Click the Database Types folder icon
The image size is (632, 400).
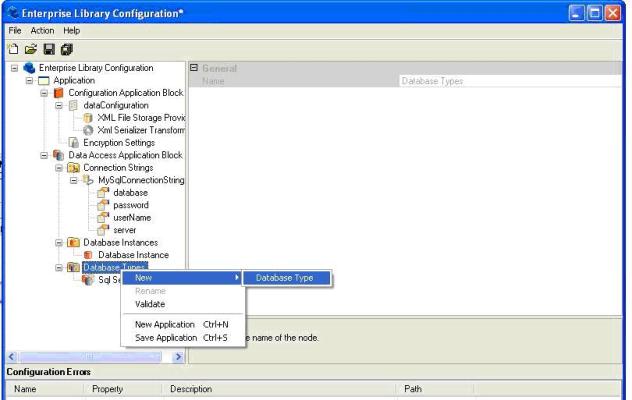pos(73,267)
